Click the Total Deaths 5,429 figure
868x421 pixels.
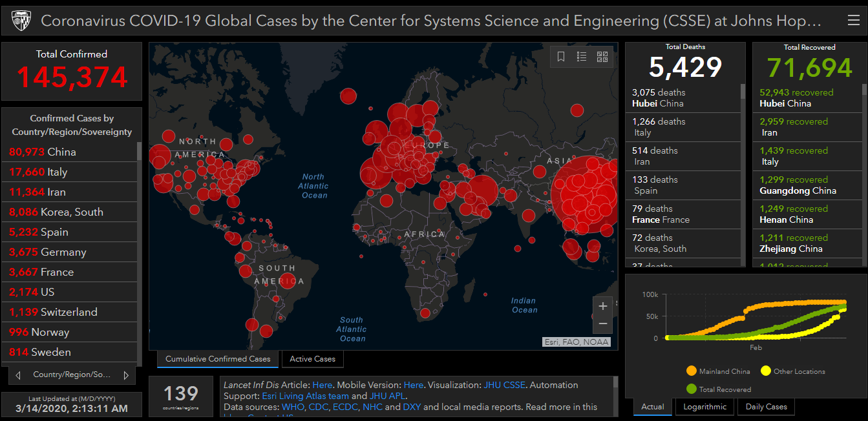tap(685, 67)
